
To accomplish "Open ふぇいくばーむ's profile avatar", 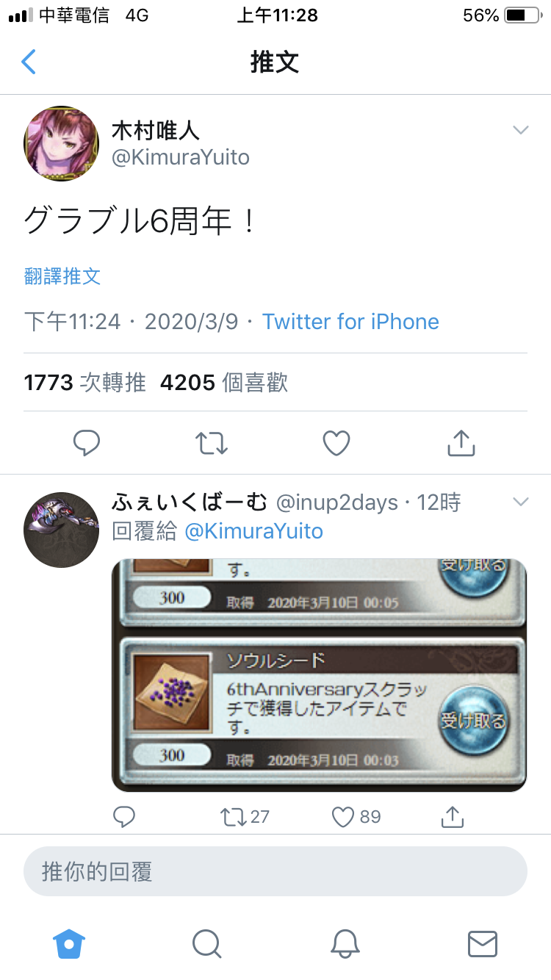I will (x=62, y=530).
